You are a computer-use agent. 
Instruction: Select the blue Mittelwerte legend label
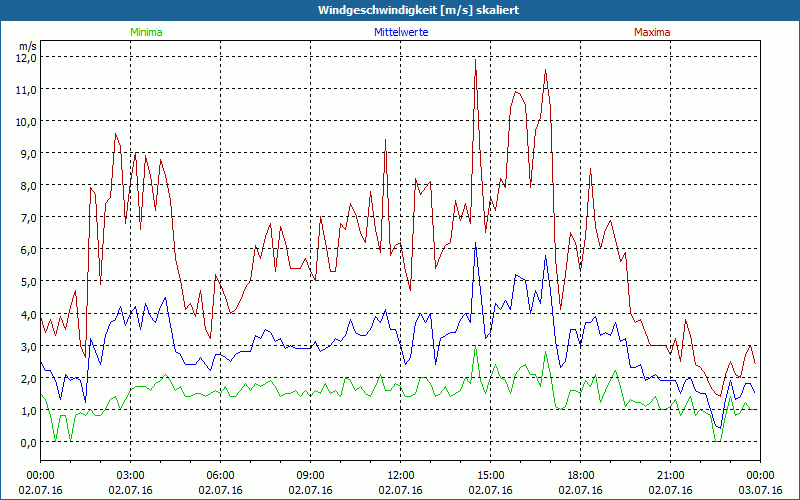[x=402, y=32]
